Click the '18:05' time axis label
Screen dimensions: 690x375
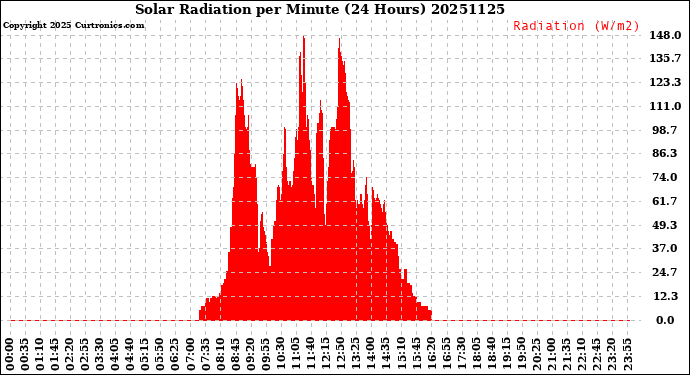coord(477,355)
